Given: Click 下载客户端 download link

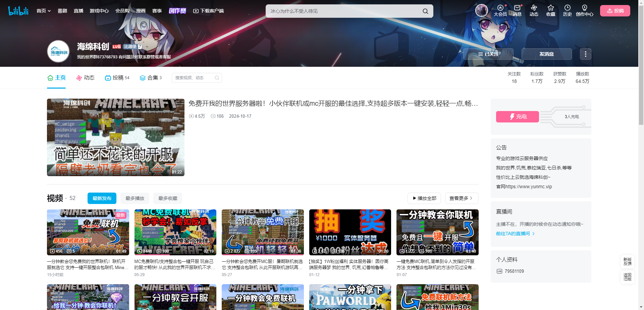Looking at the screenshot, I should coord(208,11).
